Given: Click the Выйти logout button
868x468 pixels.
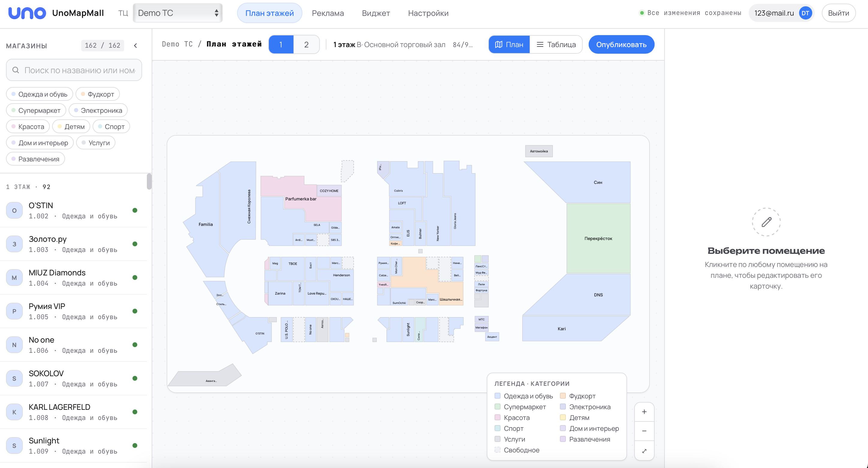Looking at the screenshot, I should (838, 13).
